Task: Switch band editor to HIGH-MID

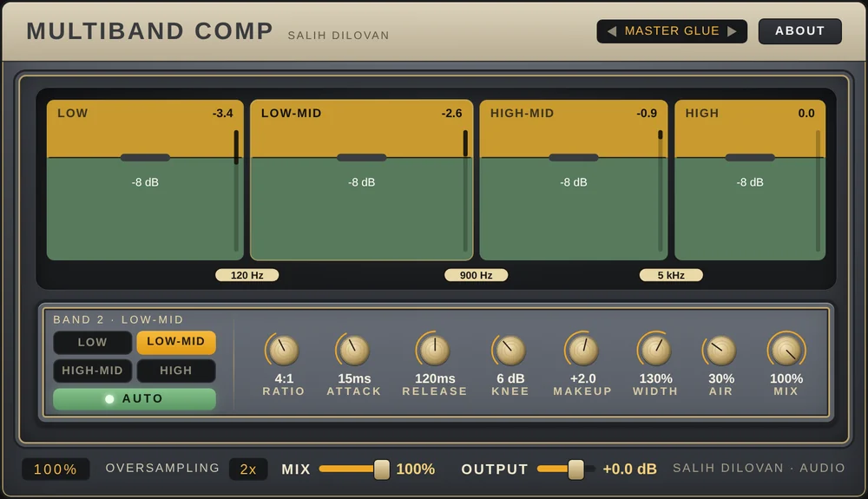Action: coord(93,371)
